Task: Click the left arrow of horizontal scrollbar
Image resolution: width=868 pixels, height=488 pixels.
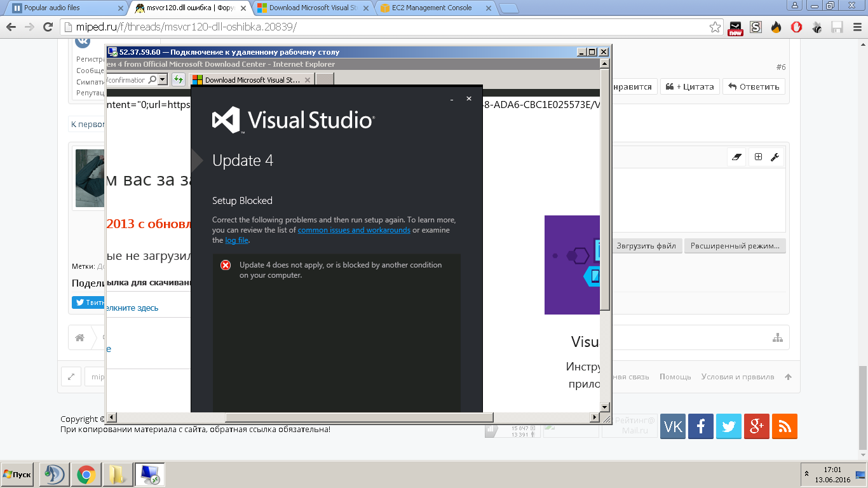Action: coord(111,417)
